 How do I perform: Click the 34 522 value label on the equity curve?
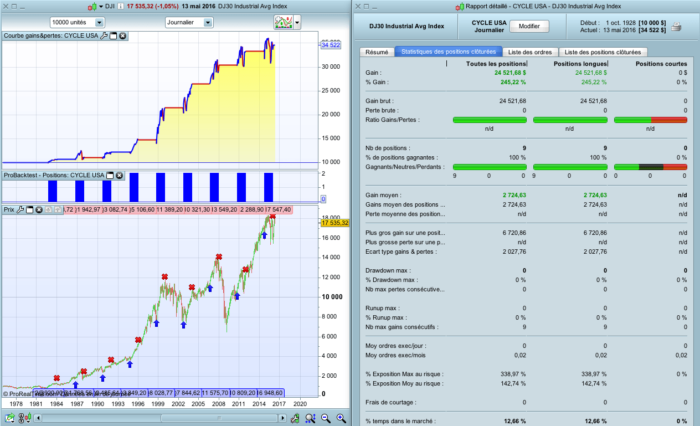coord(330,45)
